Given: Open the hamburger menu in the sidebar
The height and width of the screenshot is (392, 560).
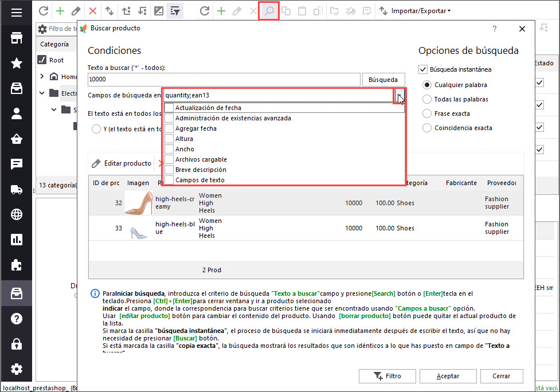Looking at the screenshot, I should click(17, 13).
